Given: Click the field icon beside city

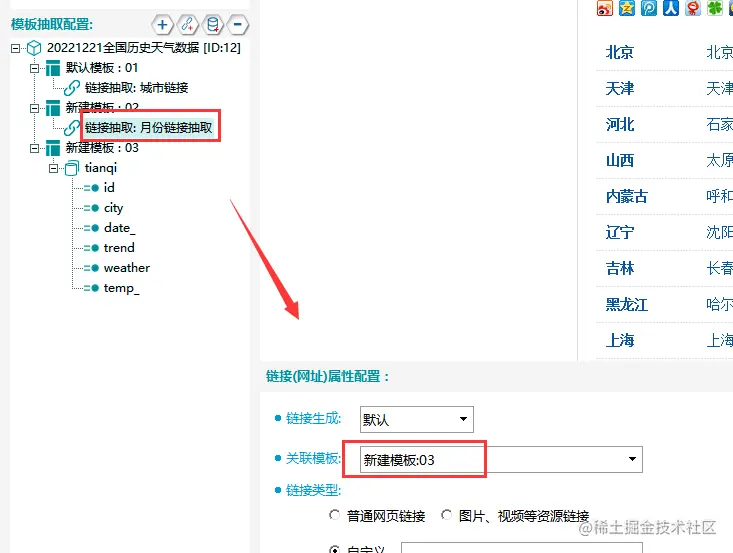Looking at the screenshot, I should pos(91,208).
